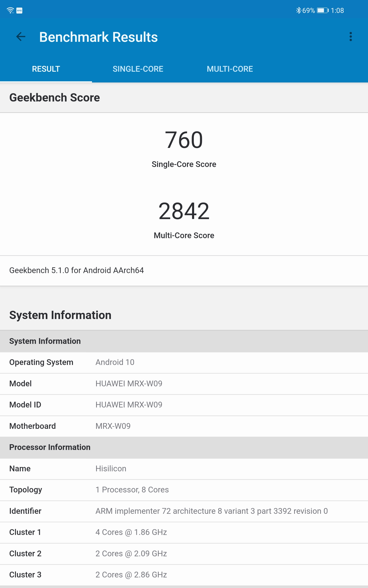Tap the 1:08 clock
This screenshot has width=368, height=588.
[x=337, y=10]
